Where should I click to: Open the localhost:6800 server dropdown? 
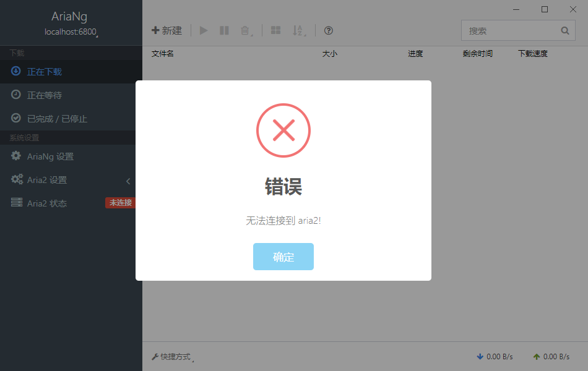point(71,32)
